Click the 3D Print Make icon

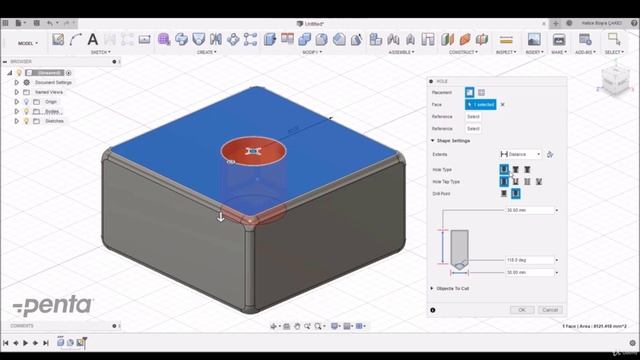[559, 40]
